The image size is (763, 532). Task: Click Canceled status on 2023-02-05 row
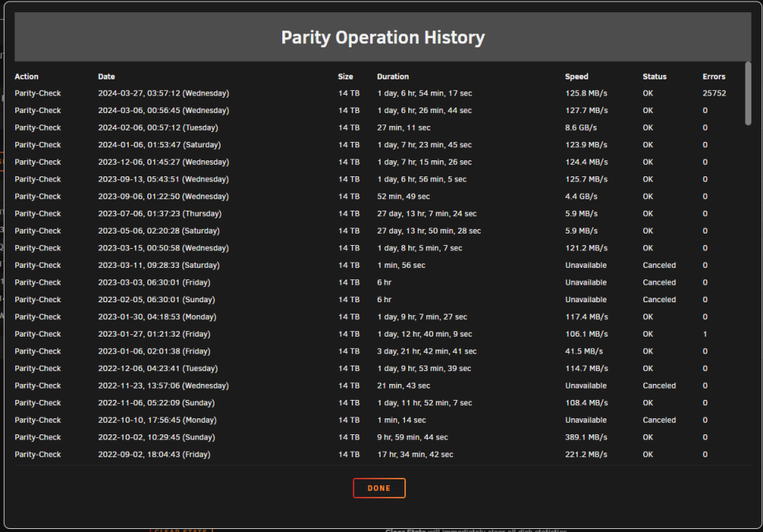659,299
